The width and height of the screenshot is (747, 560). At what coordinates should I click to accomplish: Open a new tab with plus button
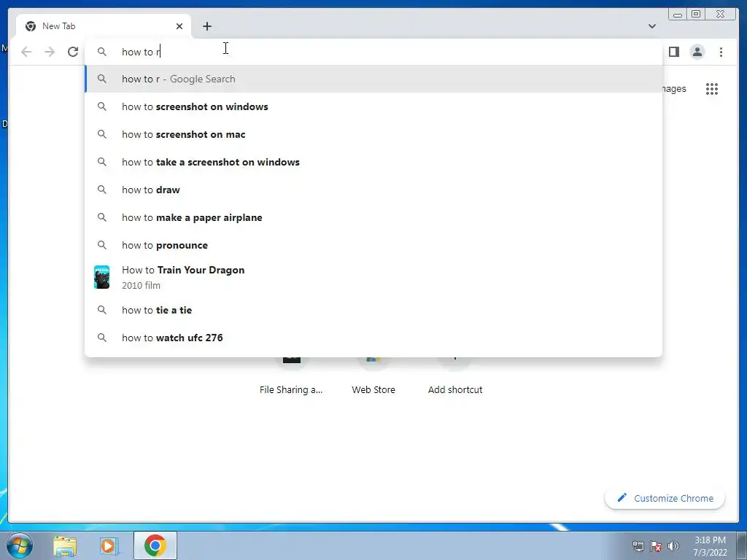click(206, 26)
